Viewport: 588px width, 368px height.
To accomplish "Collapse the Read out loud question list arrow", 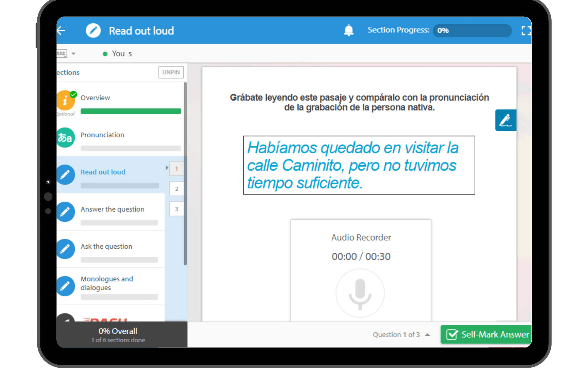I will tap(167, 168).
